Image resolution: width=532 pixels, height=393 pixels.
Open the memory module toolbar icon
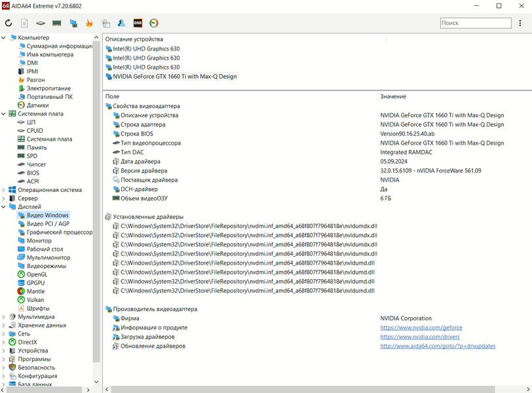point(56,23)
